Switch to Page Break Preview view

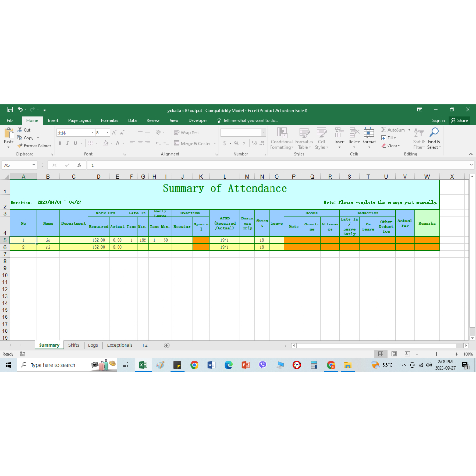(407, 354)
